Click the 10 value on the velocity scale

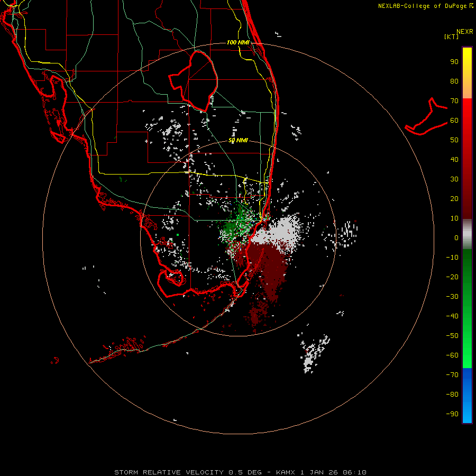click(x=454, y=218)
